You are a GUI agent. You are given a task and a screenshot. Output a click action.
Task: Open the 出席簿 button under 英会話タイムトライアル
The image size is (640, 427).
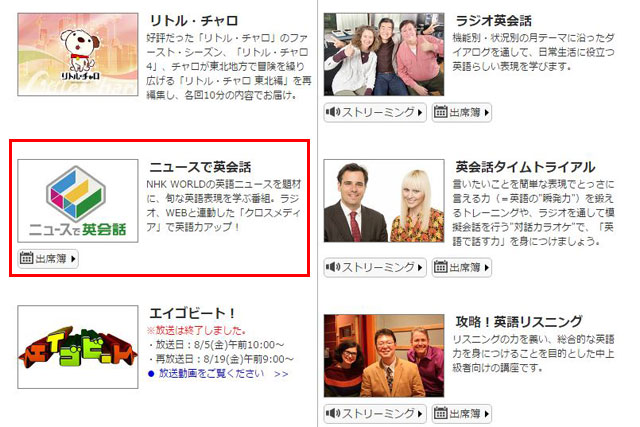click(x=462, y=267)
